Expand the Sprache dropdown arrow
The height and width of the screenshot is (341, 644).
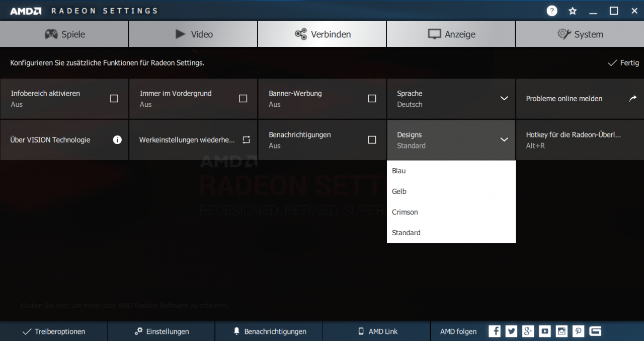[x=504, y=98]
